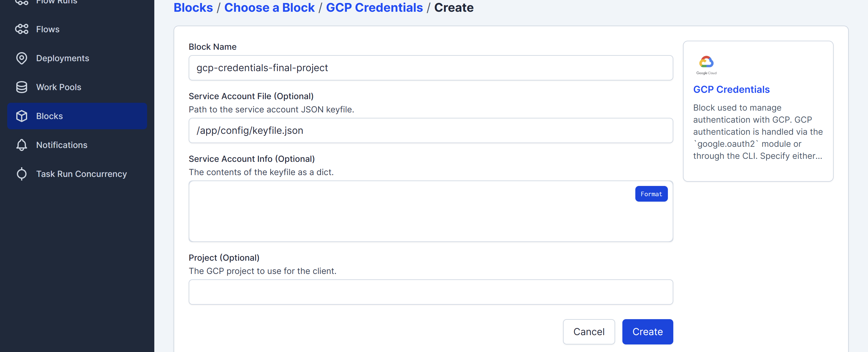Select Flows from the sidebar menu
Image resolution: width=868 pixels, height=352 pixels.
point(48,29)
